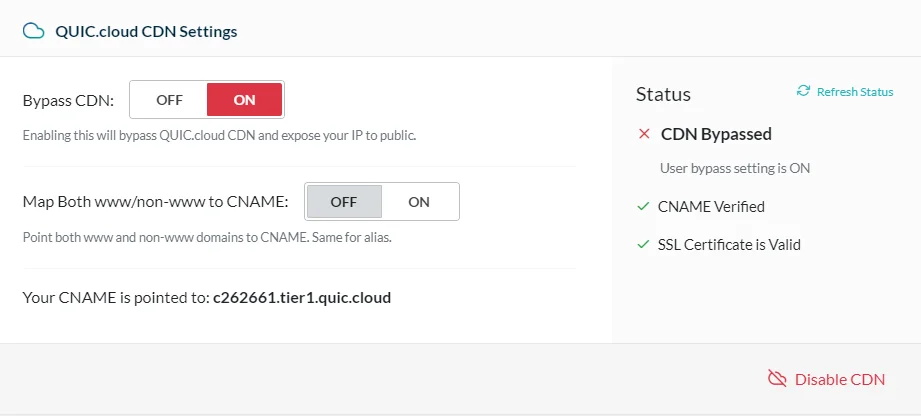Click the description about exposing your IP to public
Image resolution: width=921 pixels, height=416 pixels.
pyautogui.click(x=219, y=136)
